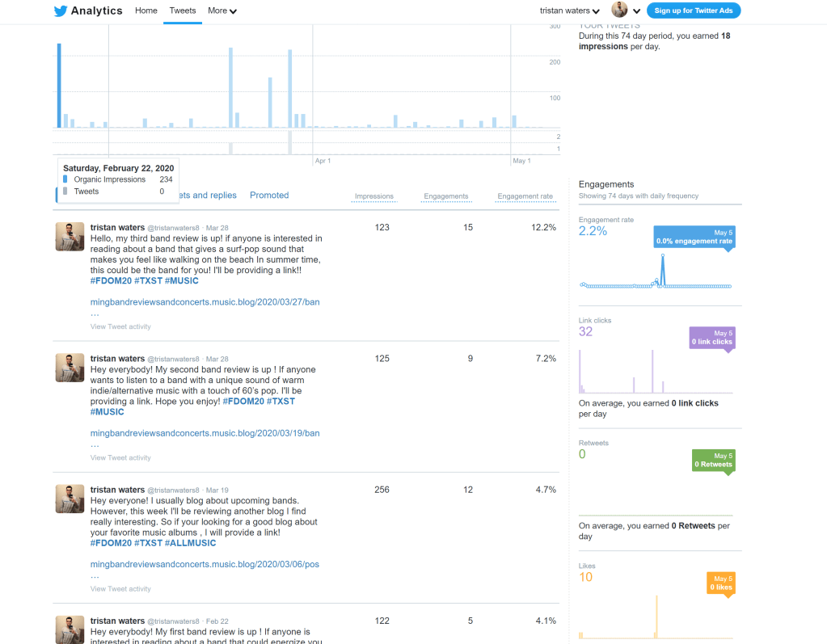The height and width of the screenshot is (644, 827).
Task: Click the Twitter bird logo
Action: click(61, 11)
